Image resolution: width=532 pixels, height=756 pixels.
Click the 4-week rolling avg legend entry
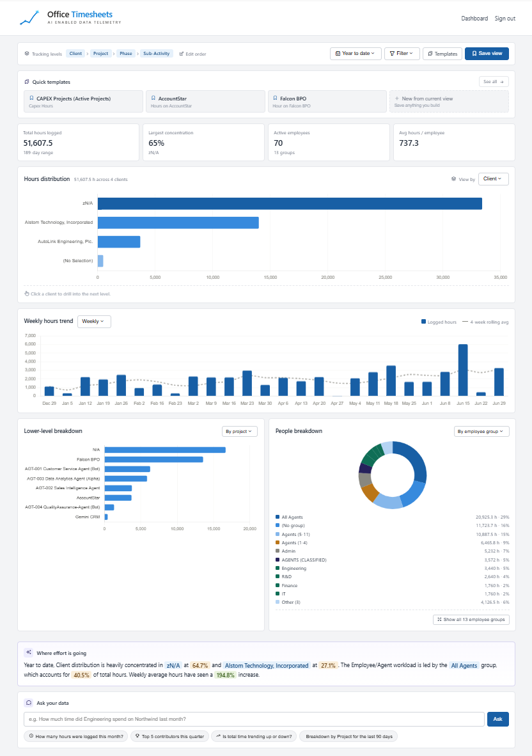pos(485,322)
